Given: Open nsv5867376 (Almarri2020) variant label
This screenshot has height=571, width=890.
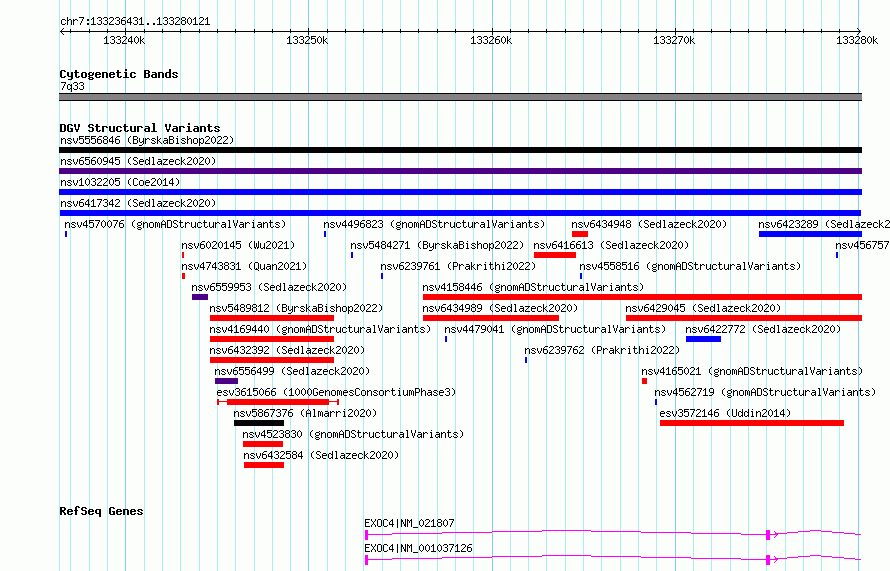Looking at the screenshot, I should [x=305, y=413].
